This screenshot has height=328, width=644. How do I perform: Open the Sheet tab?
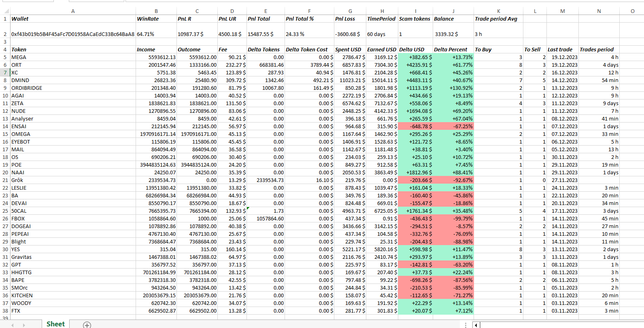(x=55, y=324)
